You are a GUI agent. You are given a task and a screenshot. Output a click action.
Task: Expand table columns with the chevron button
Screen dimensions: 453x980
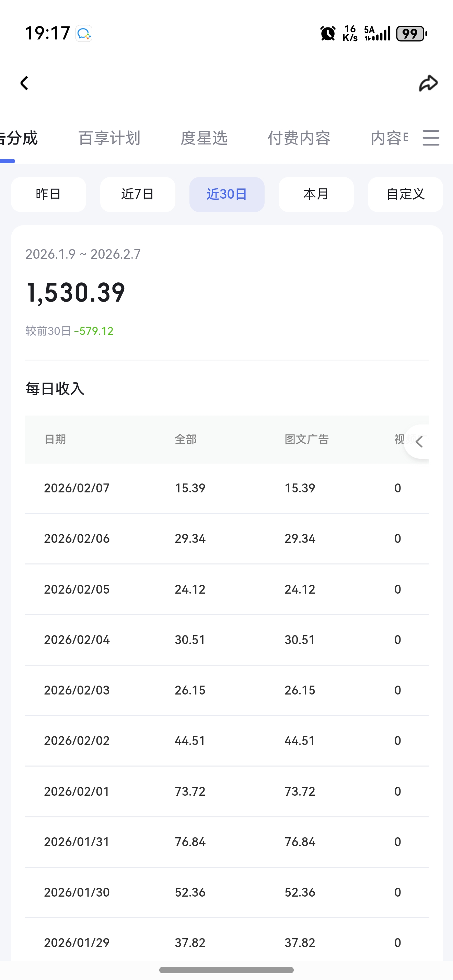[419, 442]
